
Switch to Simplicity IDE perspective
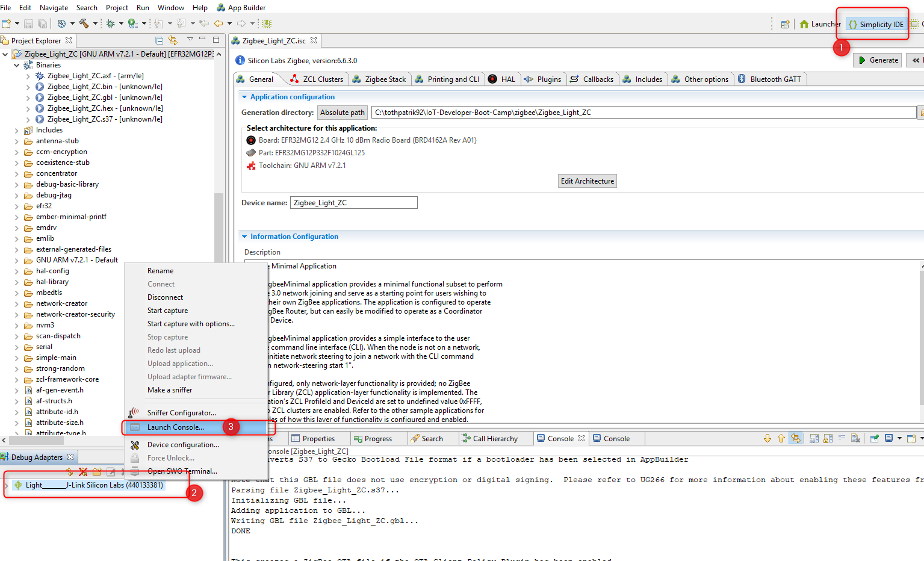tap(876, 24)
